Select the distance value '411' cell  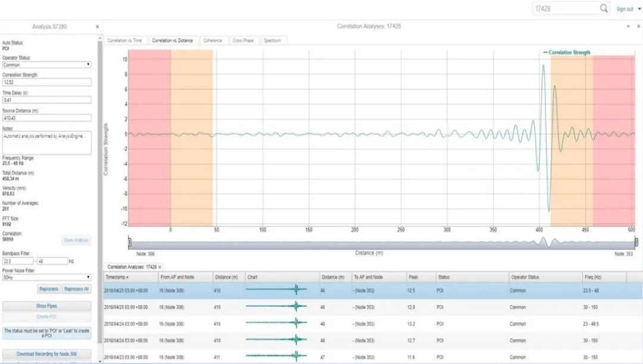217,357
